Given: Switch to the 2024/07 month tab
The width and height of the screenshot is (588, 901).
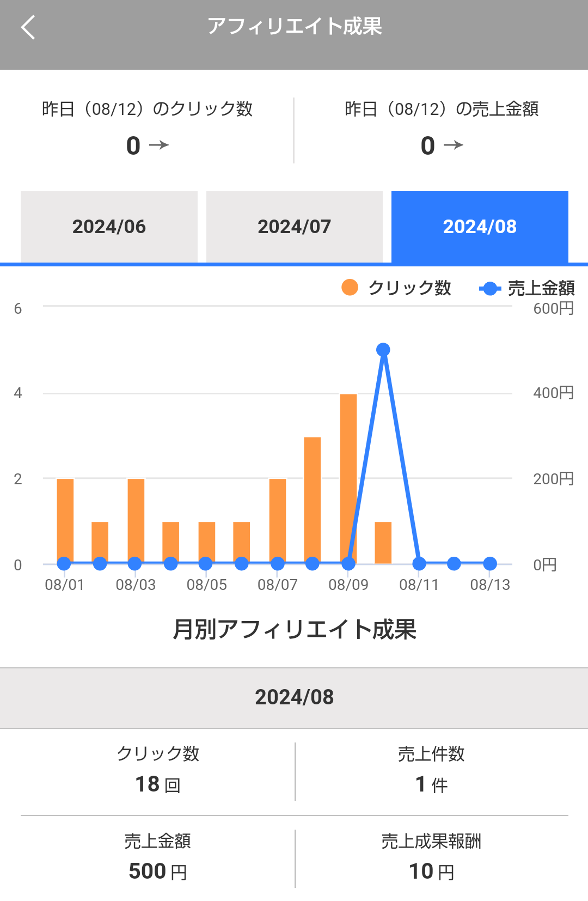Looking at the screenshot, I should click(x=294, y=227).
